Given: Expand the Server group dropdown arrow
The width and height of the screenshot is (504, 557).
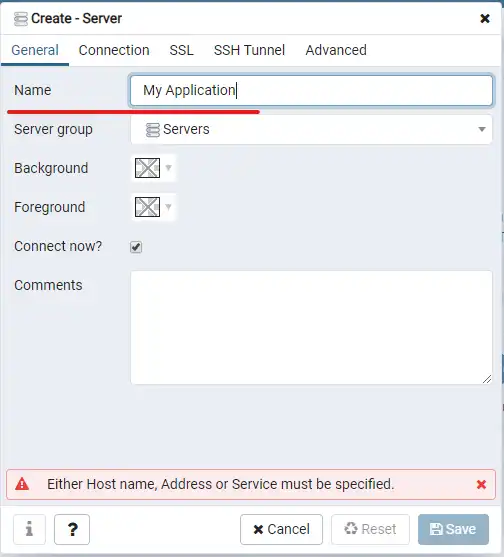Looking at the screenshot, I should (x=482, y=129).
